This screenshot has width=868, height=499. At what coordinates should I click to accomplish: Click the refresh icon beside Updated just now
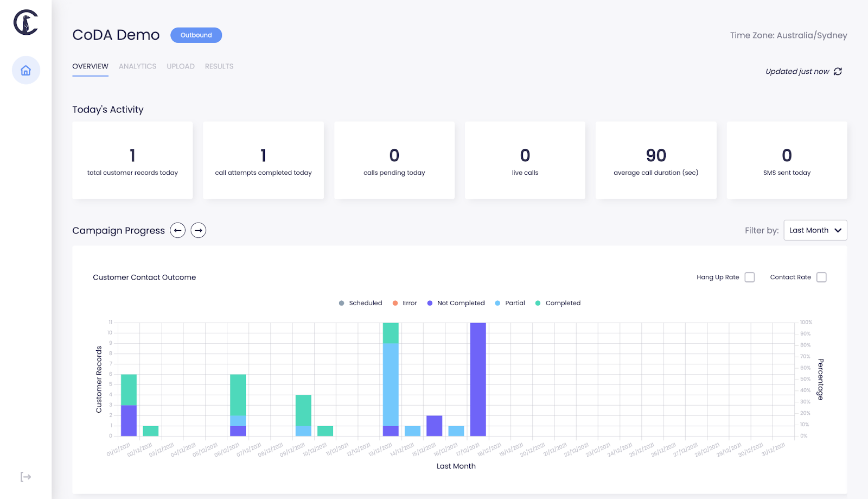[x=838, y=72]
